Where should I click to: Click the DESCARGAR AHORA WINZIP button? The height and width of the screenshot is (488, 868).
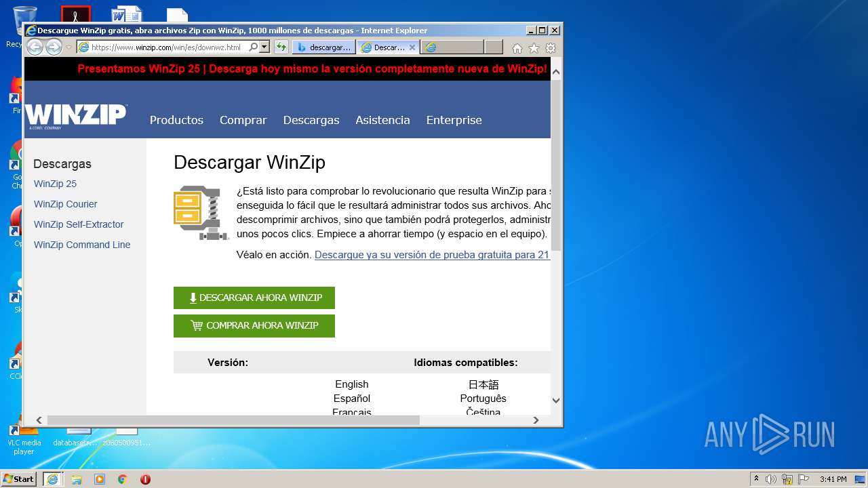[x=254, y=298]
